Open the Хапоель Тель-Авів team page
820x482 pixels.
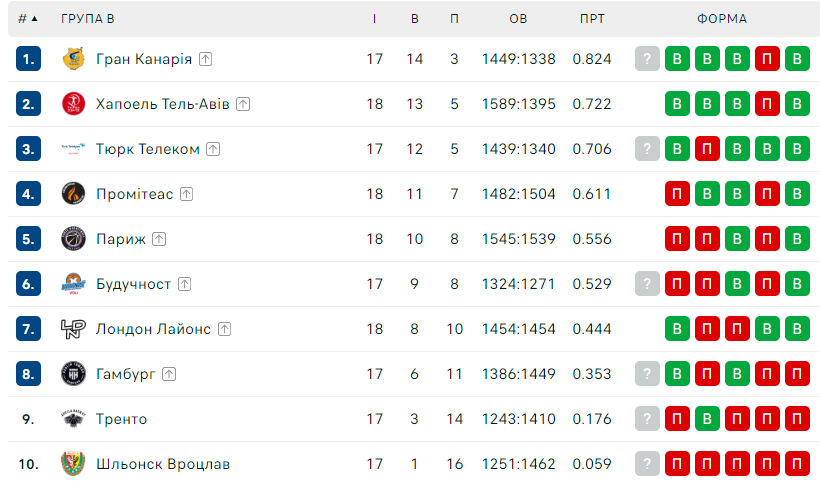[x=163, y=104]
